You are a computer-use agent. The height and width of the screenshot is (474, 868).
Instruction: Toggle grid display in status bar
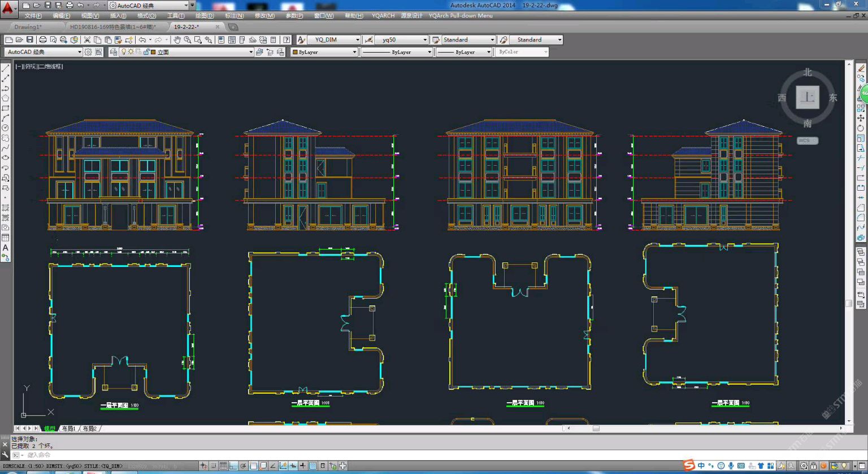click(223, 466)
